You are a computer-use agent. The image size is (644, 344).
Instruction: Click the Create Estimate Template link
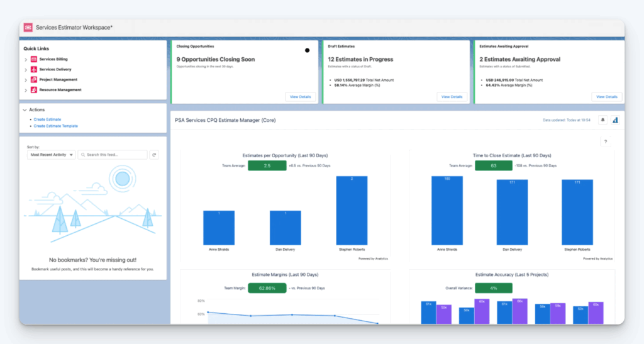pyautogui.click(x=55, y=126)
